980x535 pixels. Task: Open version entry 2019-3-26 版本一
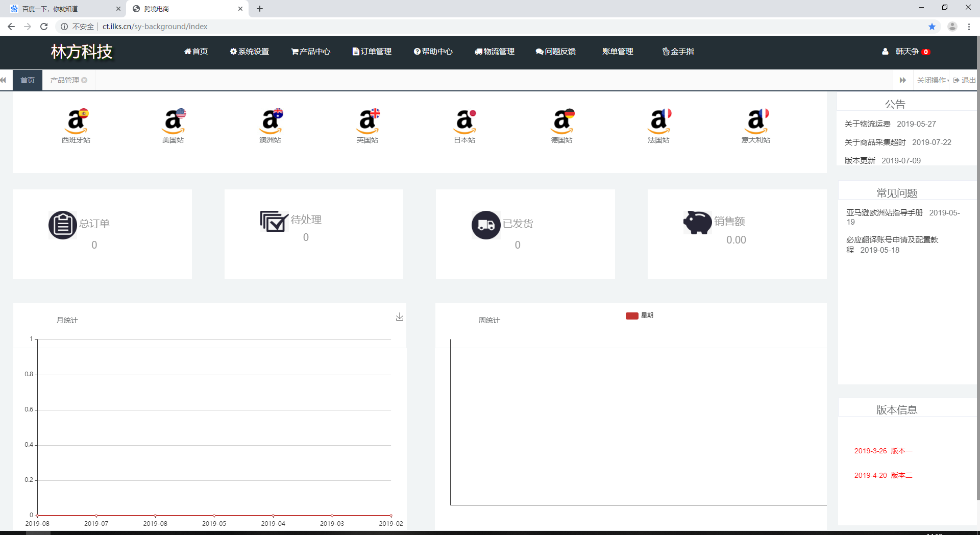tap(883, 451)
